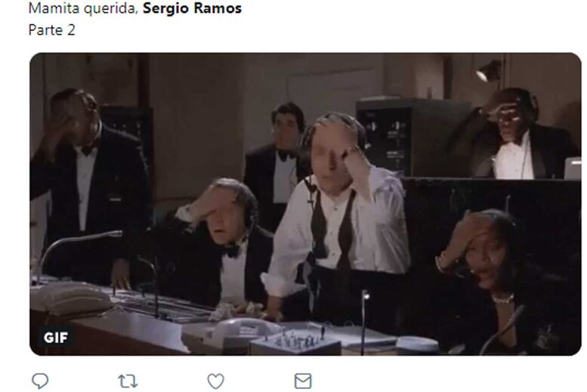
Task: Open the reply speech bubble icon
Action: coord(40,381)
